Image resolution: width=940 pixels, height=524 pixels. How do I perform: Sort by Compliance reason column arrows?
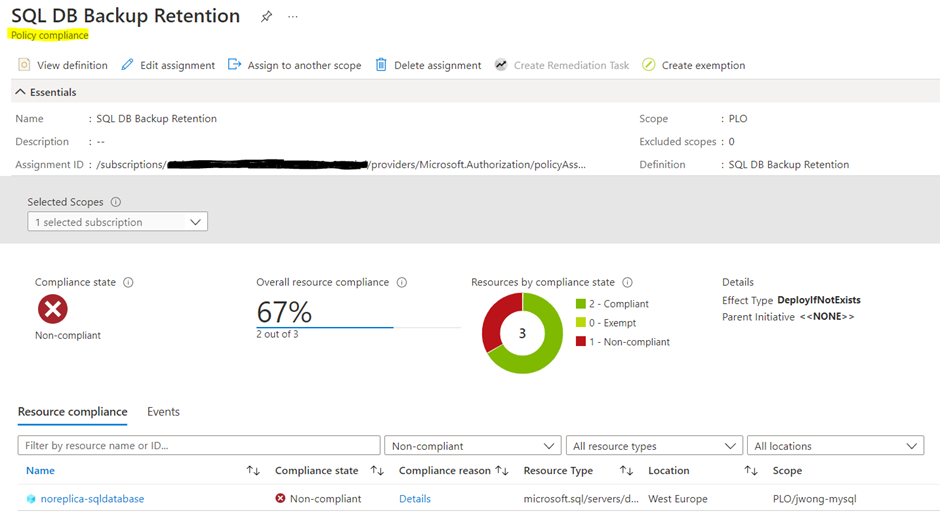(502, 471)
